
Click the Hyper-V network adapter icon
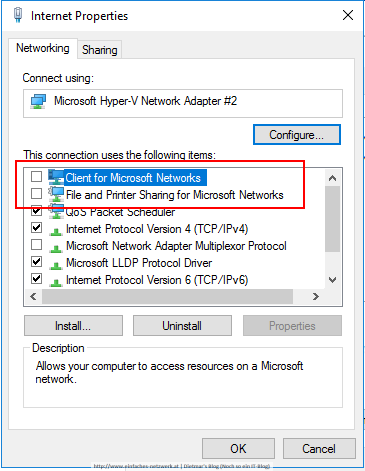click(38, 101)
